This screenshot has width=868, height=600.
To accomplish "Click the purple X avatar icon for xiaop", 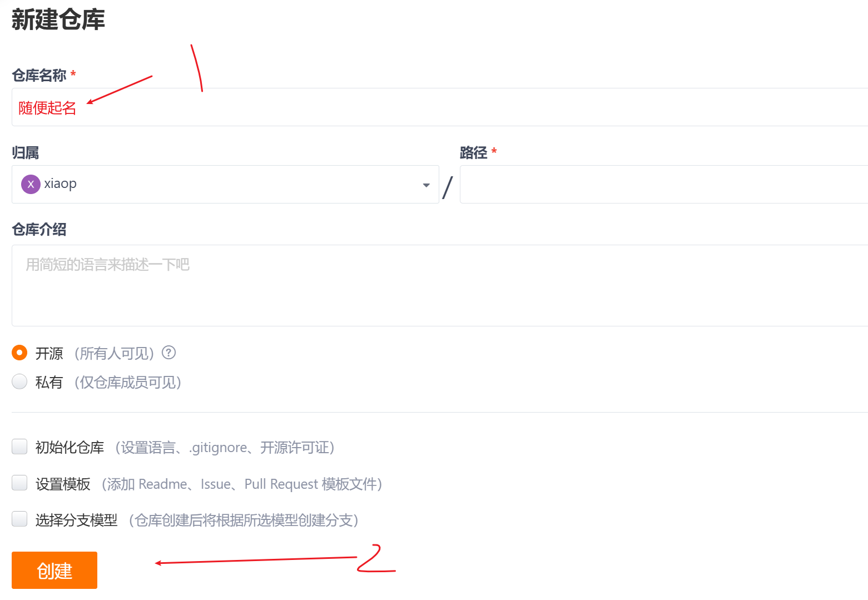I will click(31, 184).
